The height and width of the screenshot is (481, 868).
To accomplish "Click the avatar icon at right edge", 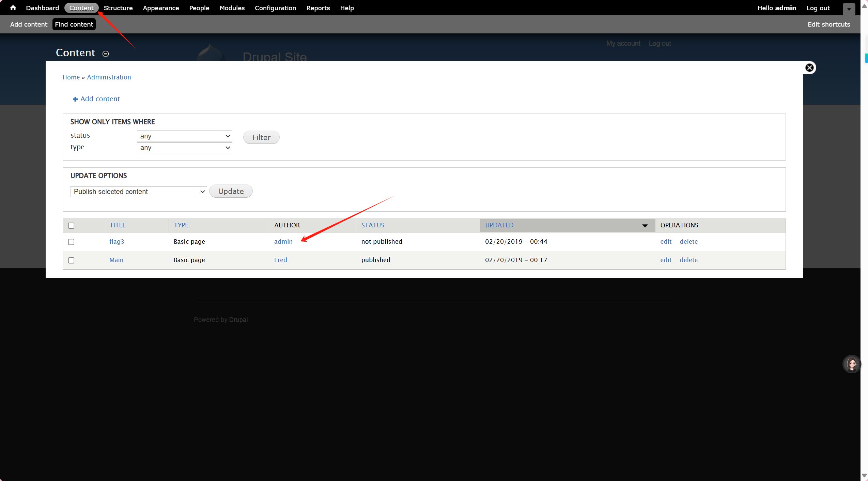I will [x=852, y=364].
